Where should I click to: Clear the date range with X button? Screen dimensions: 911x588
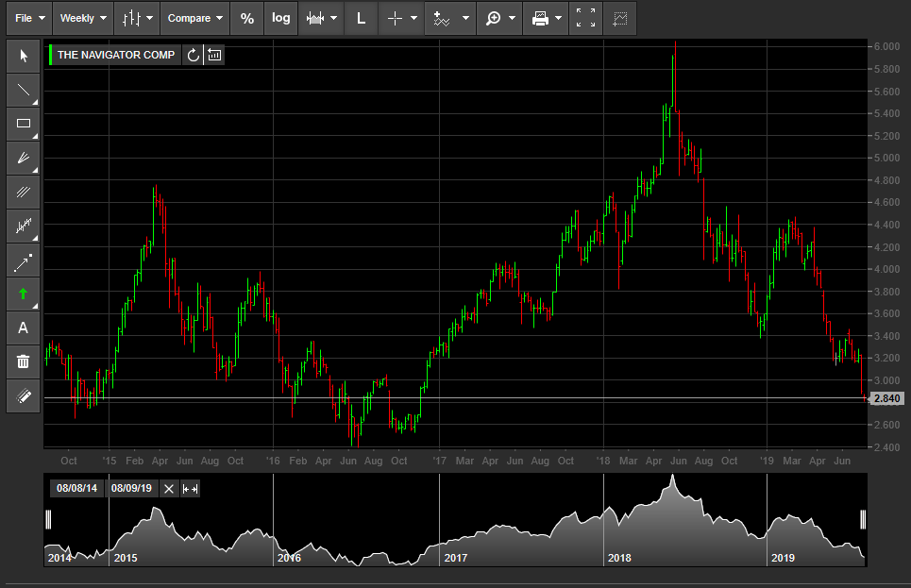click(168, 489)
